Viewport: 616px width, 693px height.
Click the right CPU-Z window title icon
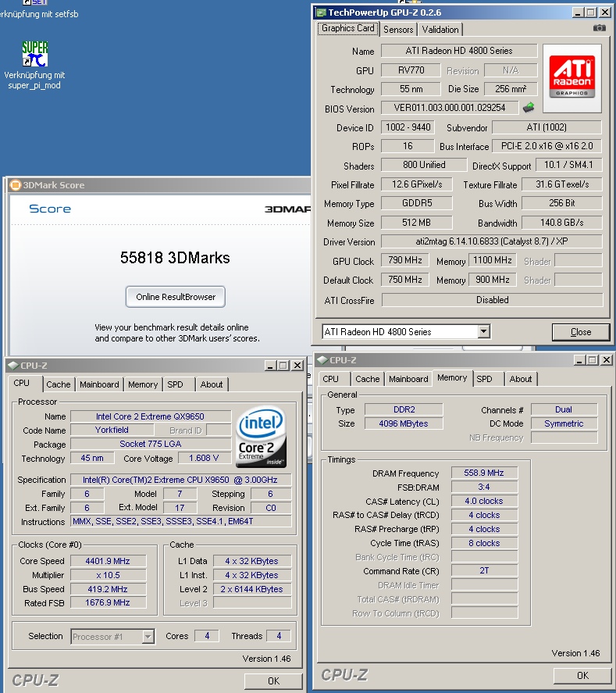coord(322,360)
